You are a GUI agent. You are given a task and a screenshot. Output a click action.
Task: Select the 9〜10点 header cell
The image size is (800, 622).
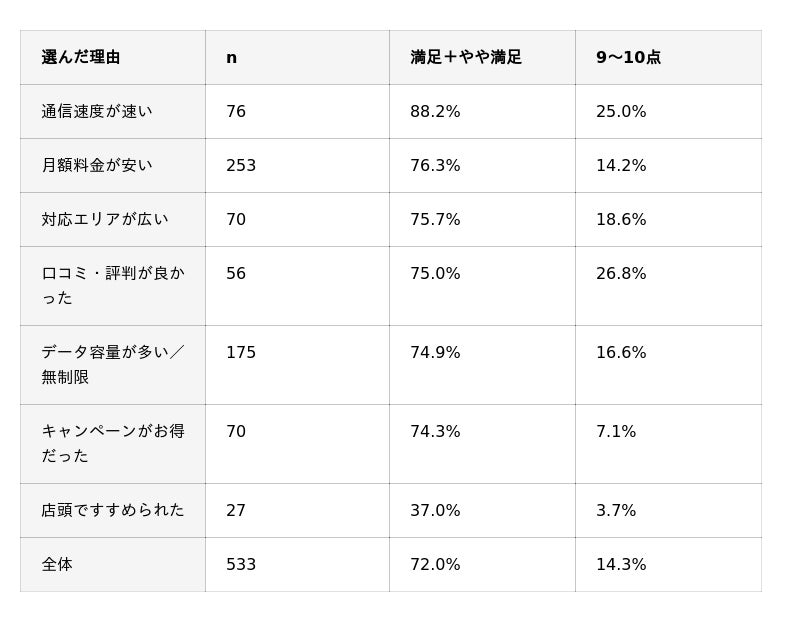668,57
